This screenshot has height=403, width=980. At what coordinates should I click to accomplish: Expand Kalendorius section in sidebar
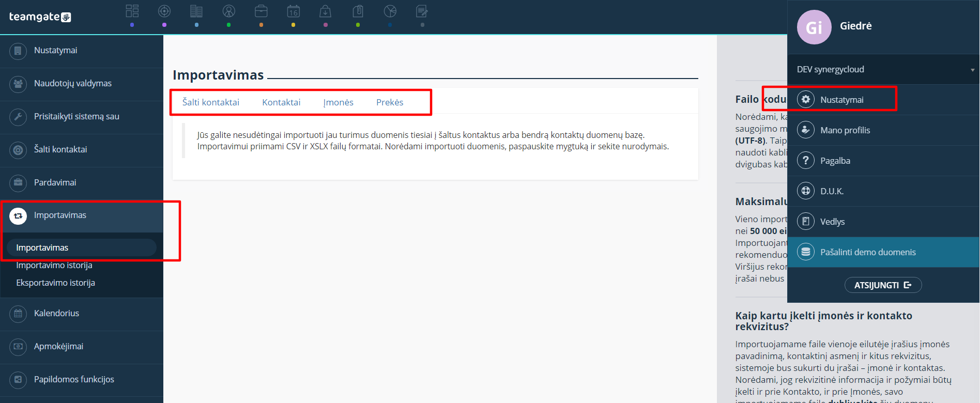82,314
